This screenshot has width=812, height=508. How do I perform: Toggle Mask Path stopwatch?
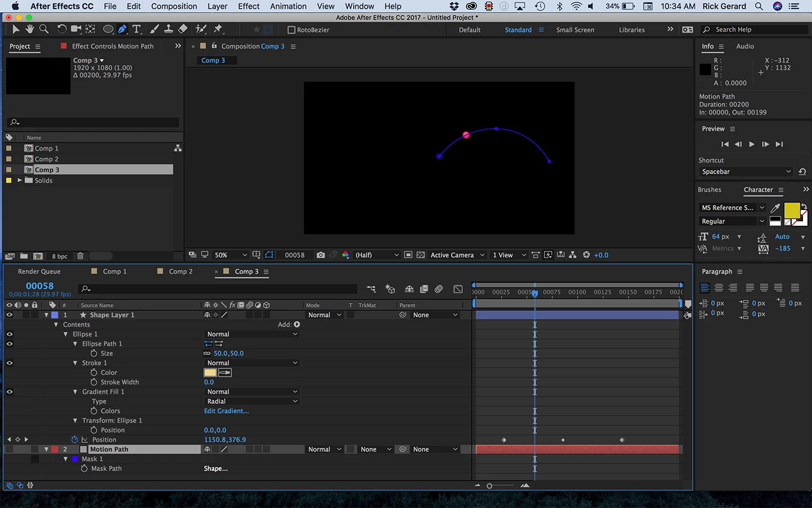tap(84, 468)
